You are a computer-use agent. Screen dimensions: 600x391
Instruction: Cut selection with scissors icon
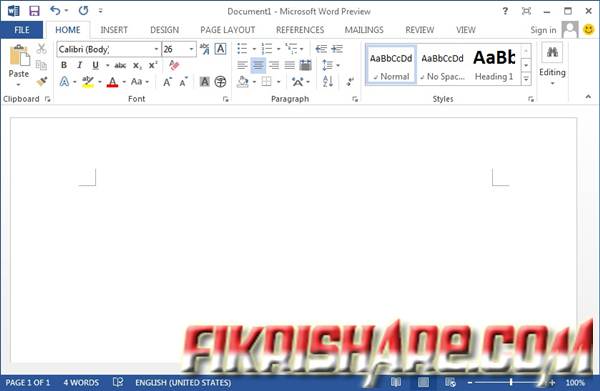[41, 49]
